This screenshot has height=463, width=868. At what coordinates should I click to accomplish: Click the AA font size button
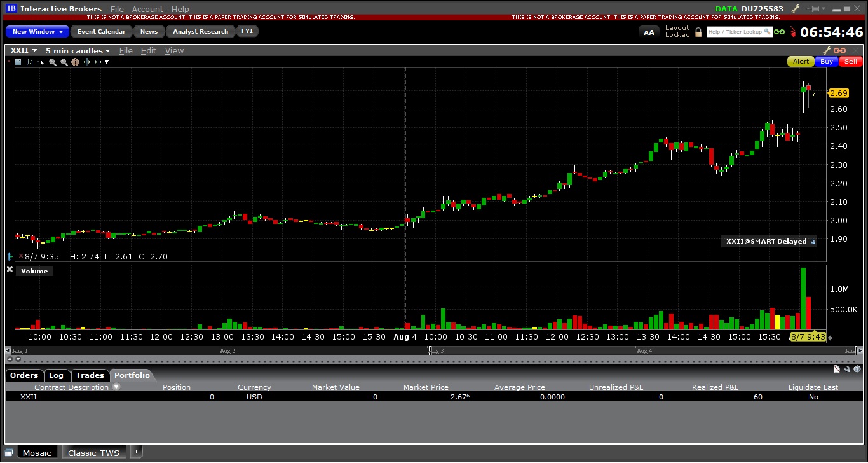(x=649, y=32)
